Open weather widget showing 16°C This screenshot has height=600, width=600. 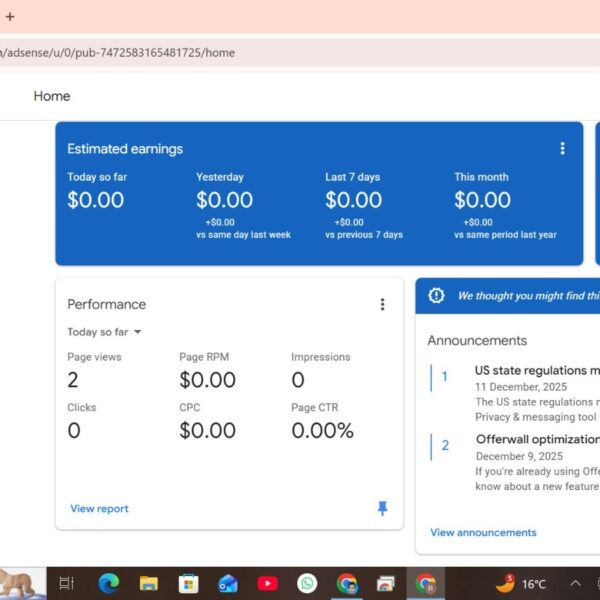point(522,583)
